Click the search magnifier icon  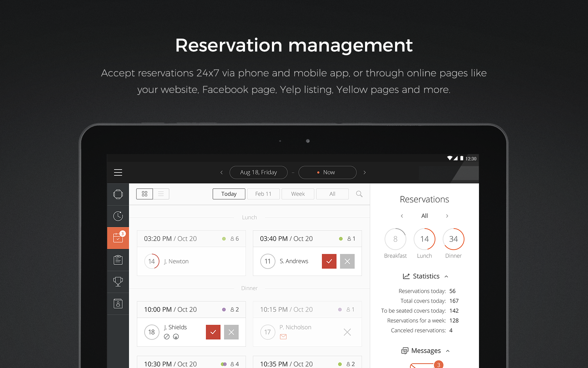359,194
